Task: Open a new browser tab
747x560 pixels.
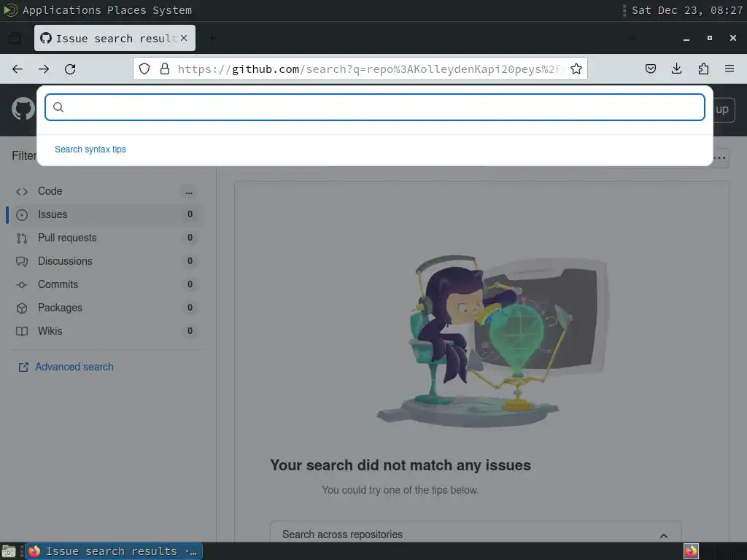Action: [x=211, y=38]
